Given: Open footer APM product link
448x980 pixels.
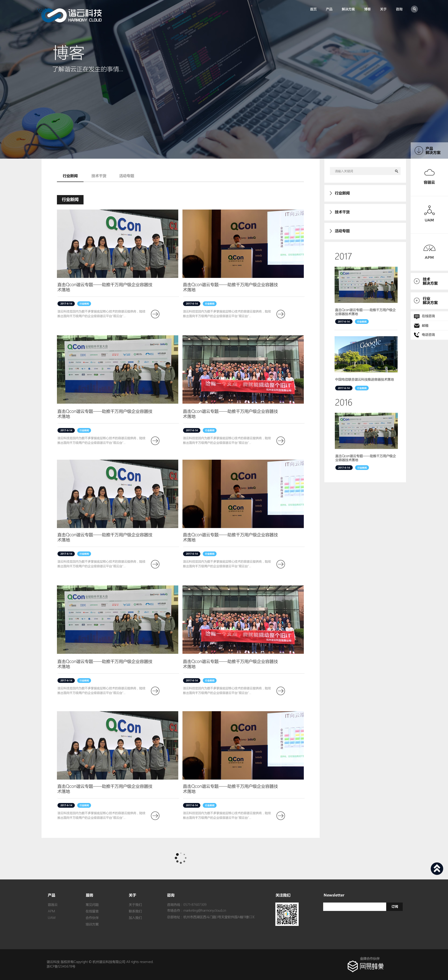Looking at the screenshot, I should pos(51,911).
